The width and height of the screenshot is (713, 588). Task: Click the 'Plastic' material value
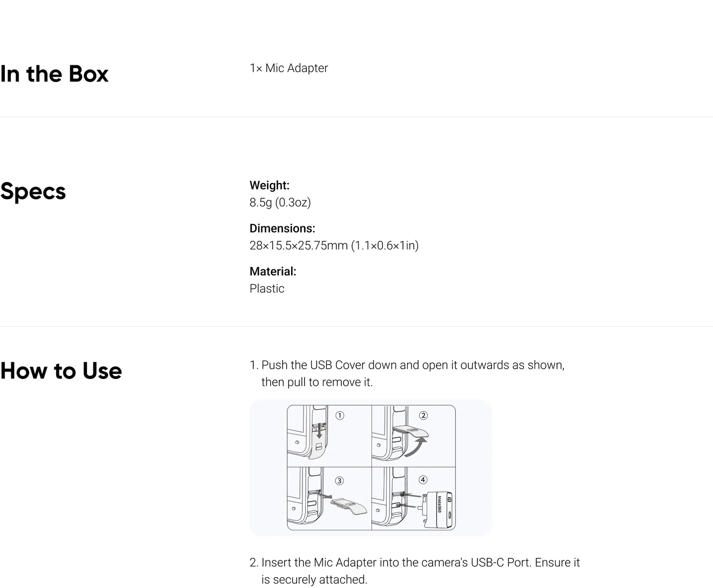pos(267,288)
